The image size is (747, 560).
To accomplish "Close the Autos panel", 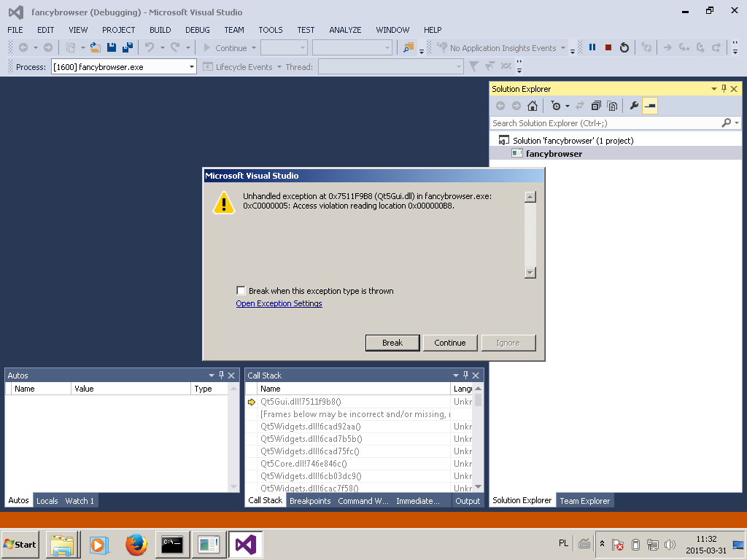I will (231, 376).
